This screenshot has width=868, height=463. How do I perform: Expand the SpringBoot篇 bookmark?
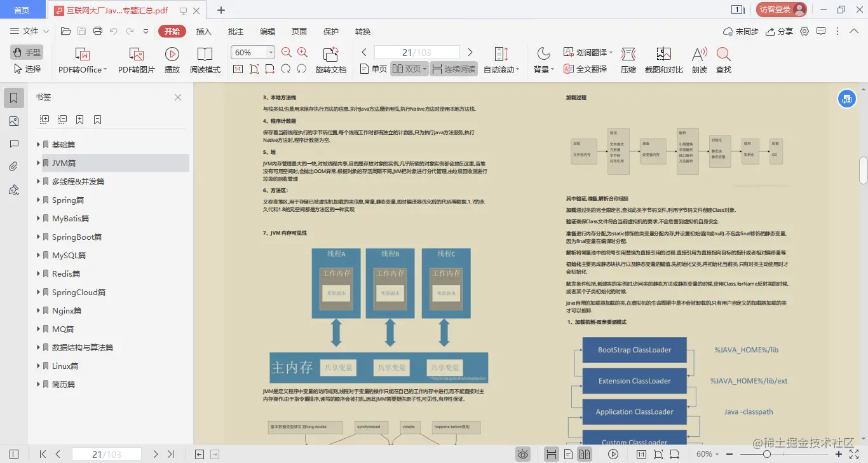coord(39,237)
